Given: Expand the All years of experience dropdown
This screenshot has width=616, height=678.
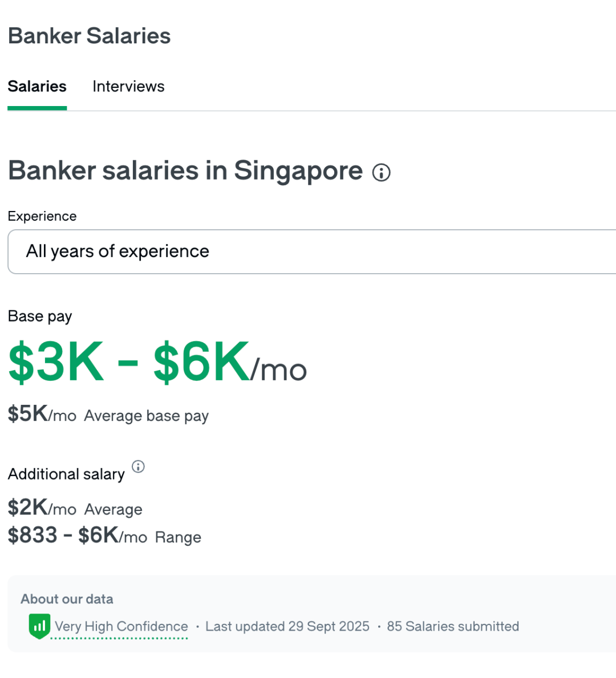Looking at the screenshot, I should coord(311,251).
